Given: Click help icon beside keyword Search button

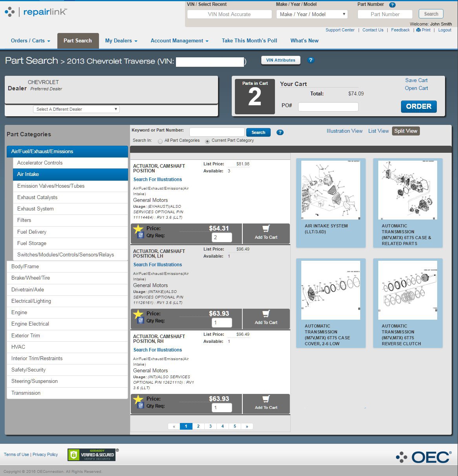Looking at the screenshot, I should click(x=280, y=132).
